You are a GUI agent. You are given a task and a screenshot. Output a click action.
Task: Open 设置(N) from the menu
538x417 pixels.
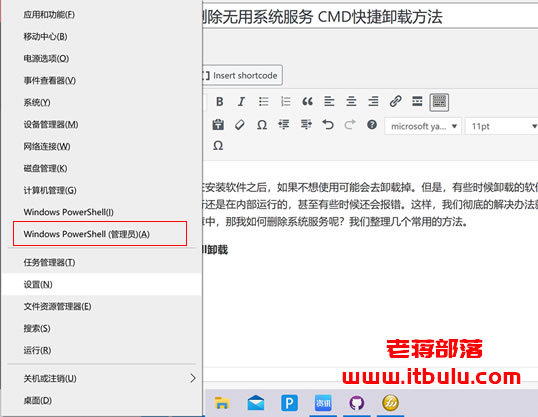(102, 285)
